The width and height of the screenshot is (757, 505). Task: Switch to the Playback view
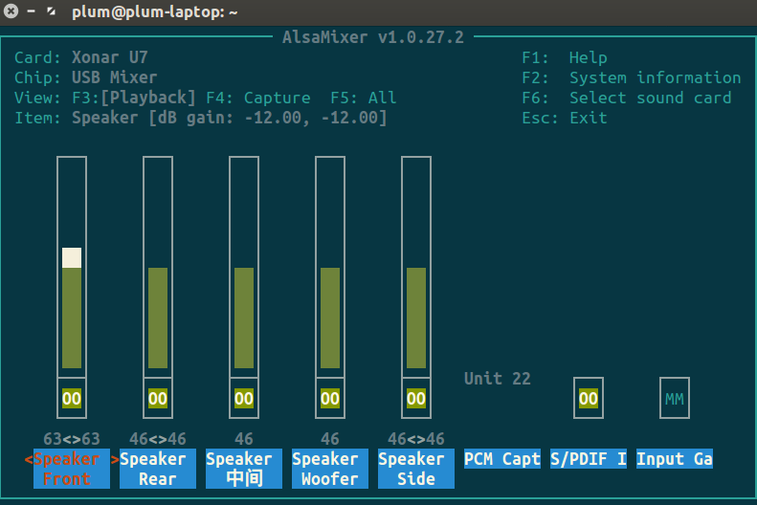(149, 98)
